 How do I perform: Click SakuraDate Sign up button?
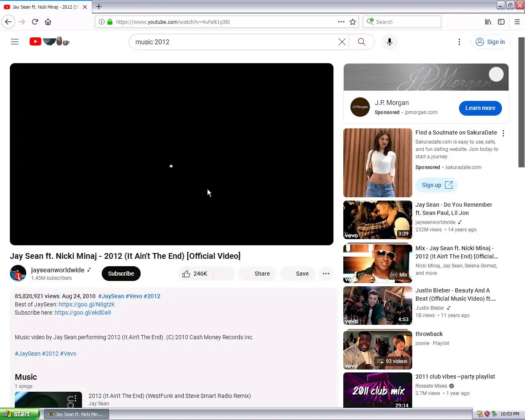[x=436, y=185]
